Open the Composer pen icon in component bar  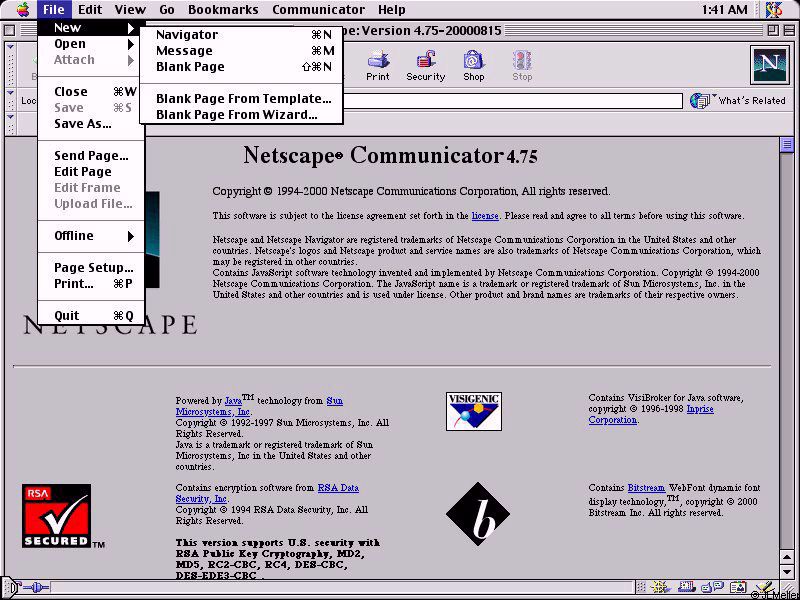tap(765, 587)
